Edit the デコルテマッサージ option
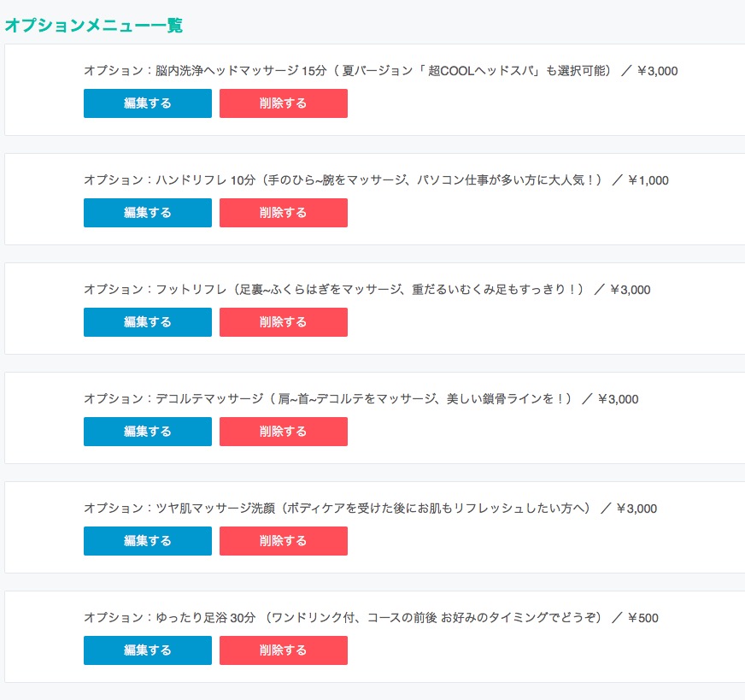Screen dimensions: 745x700 click(148, 431)
